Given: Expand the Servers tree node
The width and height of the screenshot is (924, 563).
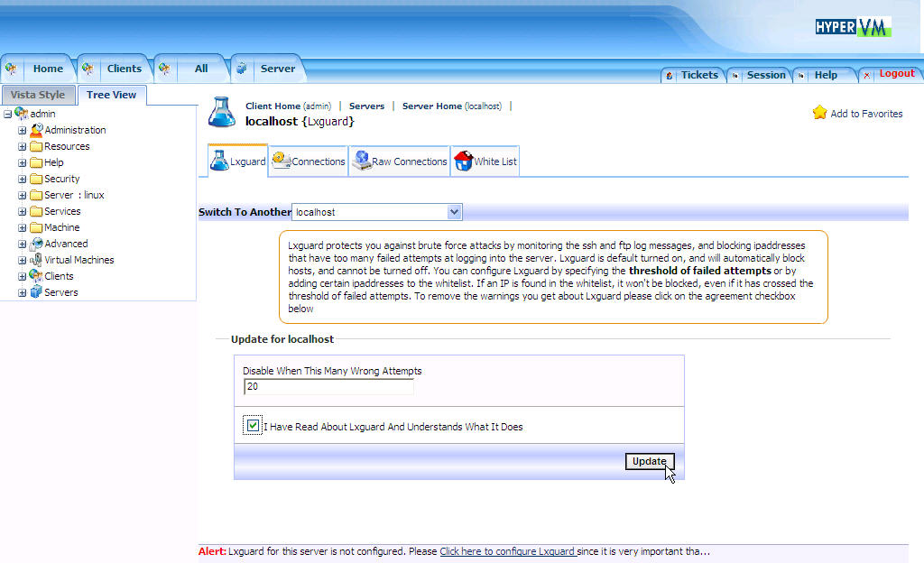Looking at the screenshot, I should [x=22, y=292].
